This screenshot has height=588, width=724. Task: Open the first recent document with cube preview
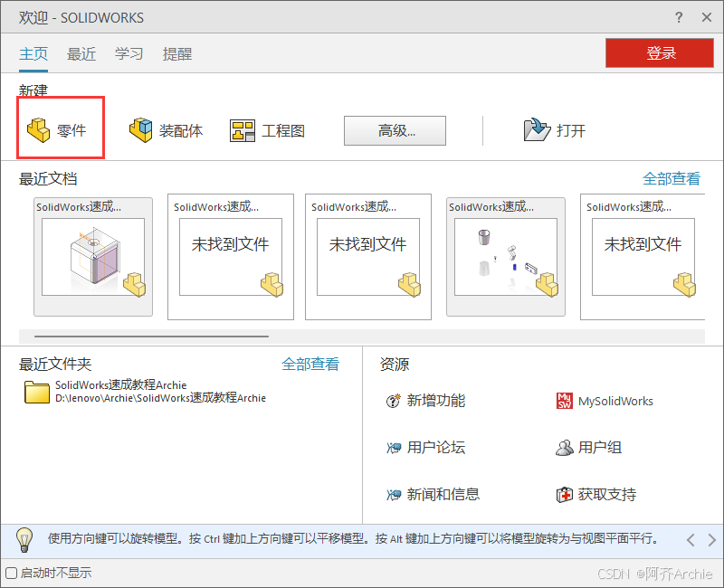[93, 257]
